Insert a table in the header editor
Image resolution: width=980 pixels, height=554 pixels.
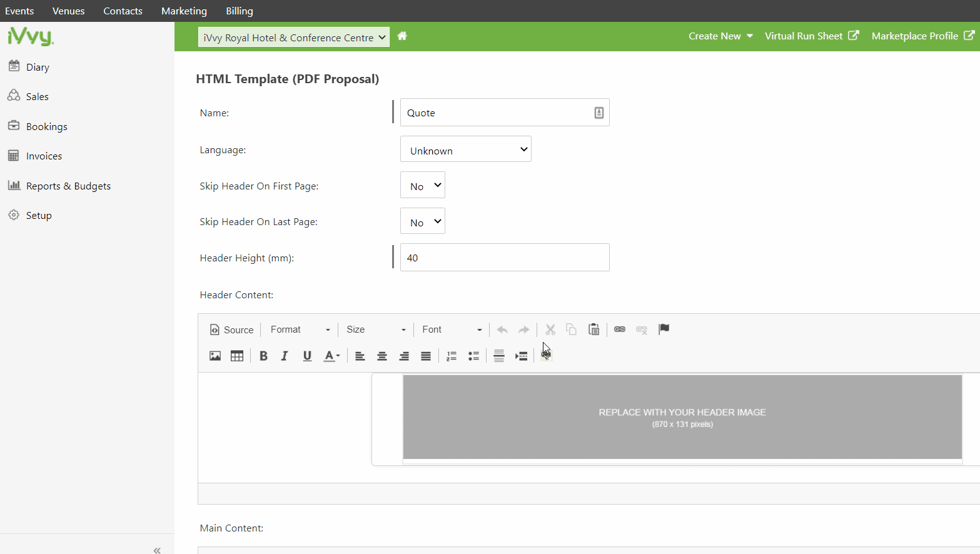[237, 355]
